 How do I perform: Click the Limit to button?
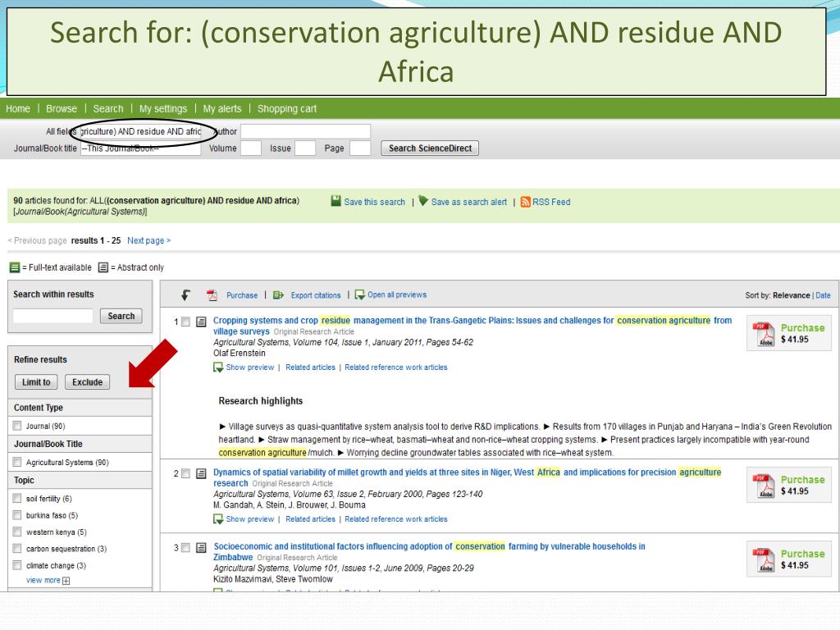[x=36, y=382]
